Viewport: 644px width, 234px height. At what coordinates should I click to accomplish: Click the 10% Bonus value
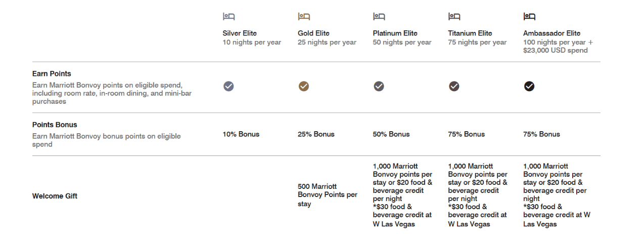(x=241, y=134)
